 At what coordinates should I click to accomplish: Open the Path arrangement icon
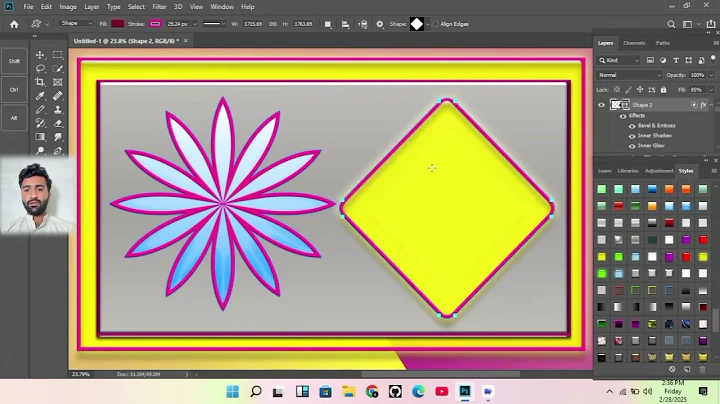point(363,24)
